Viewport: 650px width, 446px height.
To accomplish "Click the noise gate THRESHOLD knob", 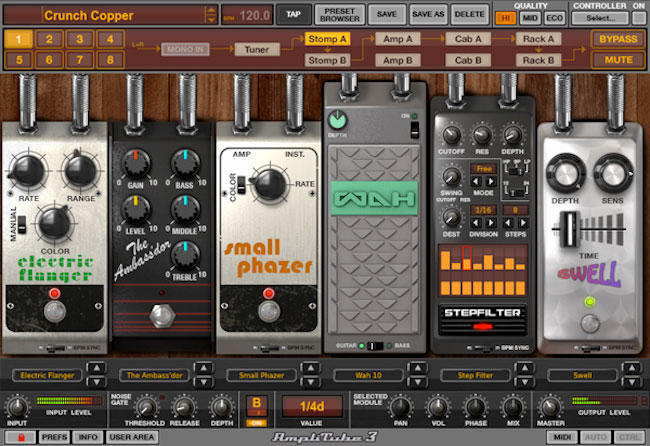I will 146,407.
